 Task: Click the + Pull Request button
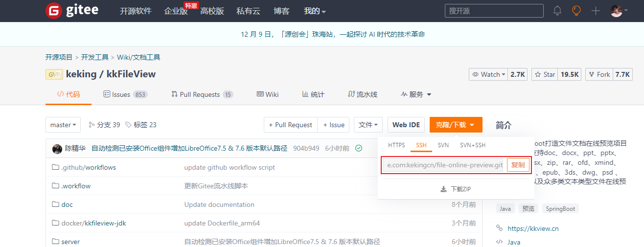coord(291,125)
